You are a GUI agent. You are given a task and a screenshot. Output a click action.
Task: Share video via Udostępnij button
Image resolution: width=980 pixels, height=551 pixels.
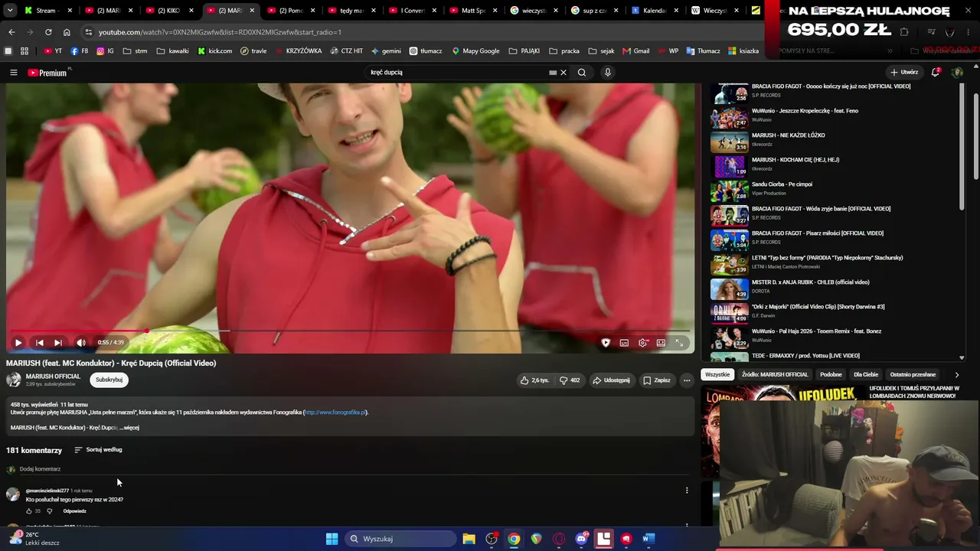(611, 380)
